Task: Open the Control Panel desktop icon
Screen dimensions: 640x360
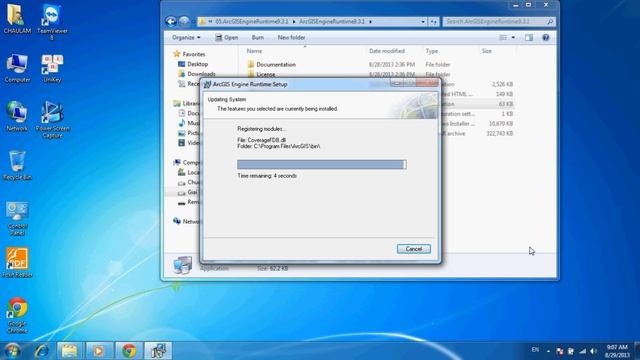Action: 17,218
